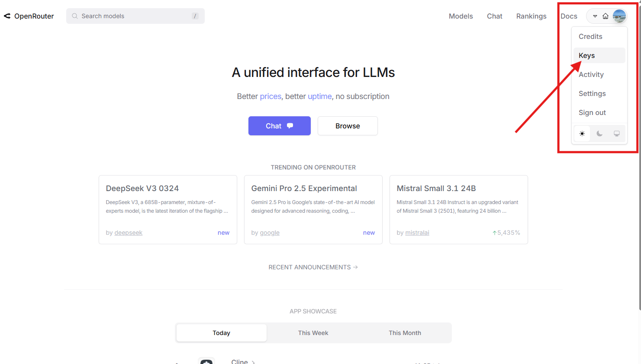Open the profile avatar picture
641x364 pixels.
coord(619,16)
